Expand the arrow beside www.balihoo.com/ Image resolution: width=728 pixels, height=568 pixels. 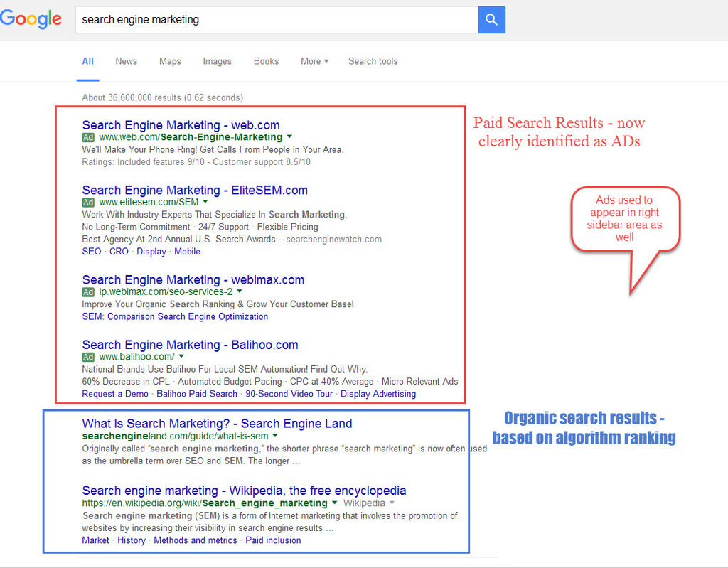(181, 356)
